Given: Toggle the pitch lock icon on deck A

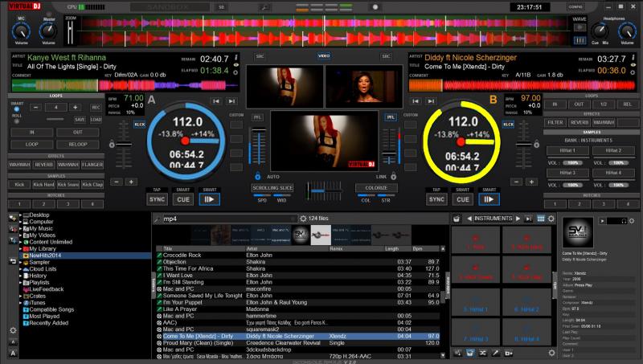Looking at the screenshot, I should point(112,145).
